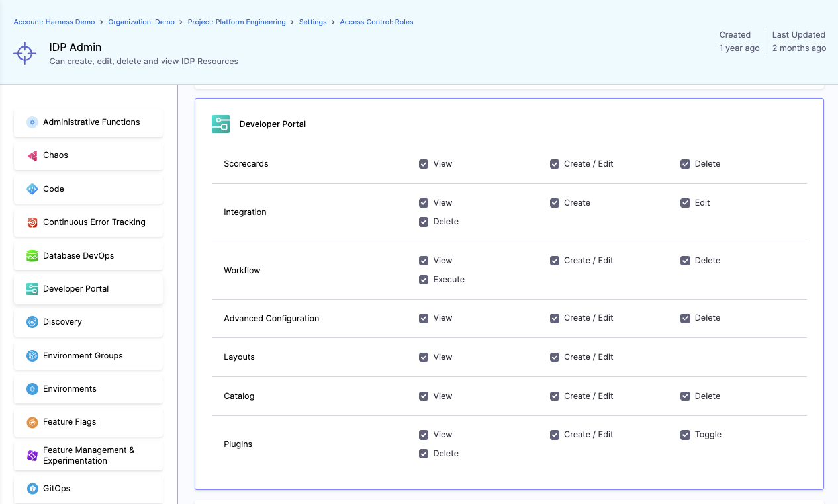Toggle Integration View checkbox
Image resolution: width=838 pixels, height=504 pixels.
[x=424, y=203]
